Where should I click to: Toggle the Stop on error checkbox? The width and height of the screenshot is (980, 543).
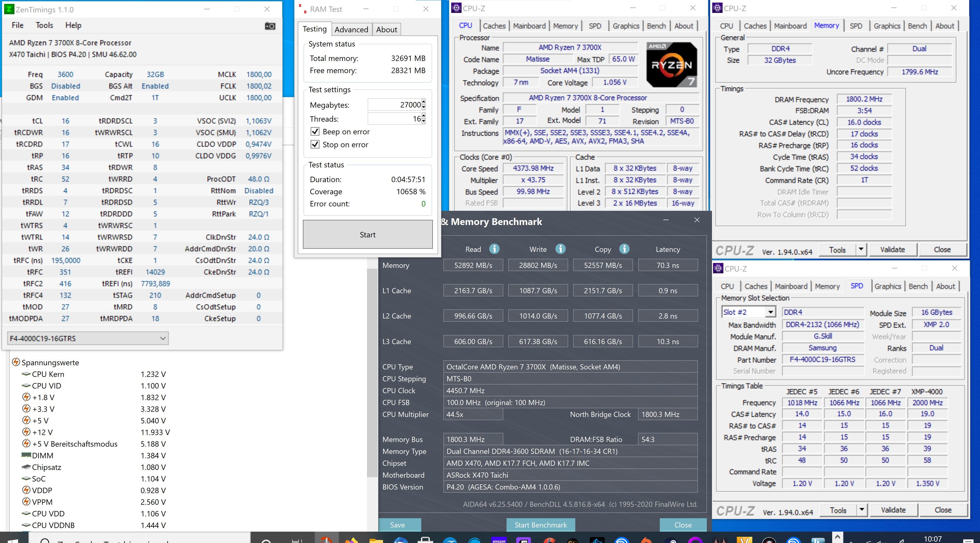point(315,144)
